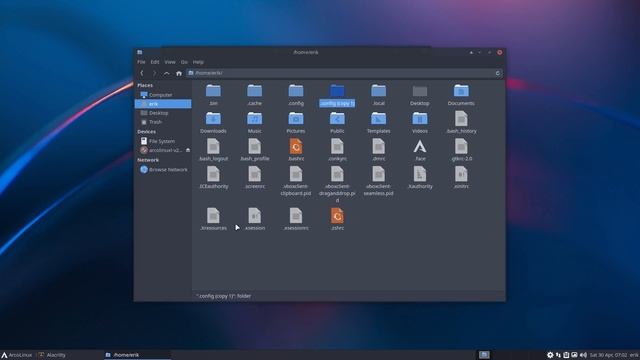The image size is (640, 360).
Task: Open the clipboard manager tray icon
Action: pyautogui.click(x=566, y=355)
